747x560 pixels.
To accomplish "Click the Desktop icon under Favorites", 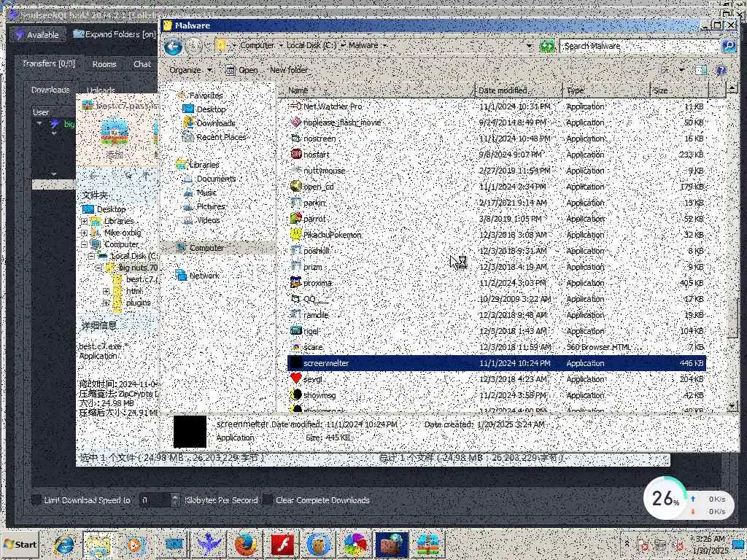I will (x=188, y=109).
